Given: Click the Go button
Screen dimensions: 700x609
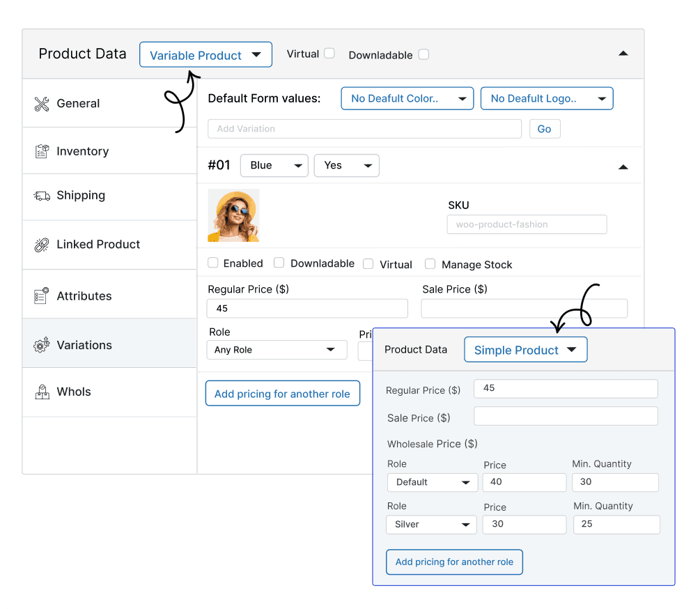Looking at the screenshot, I should [545, 129].
